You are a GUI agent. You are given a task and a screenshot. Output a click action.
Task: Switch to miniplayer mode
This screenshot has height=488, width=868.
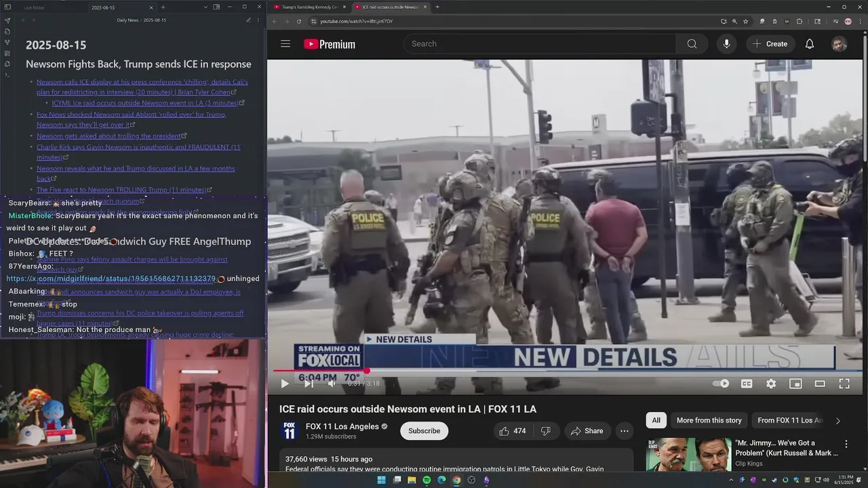[795, 384]
